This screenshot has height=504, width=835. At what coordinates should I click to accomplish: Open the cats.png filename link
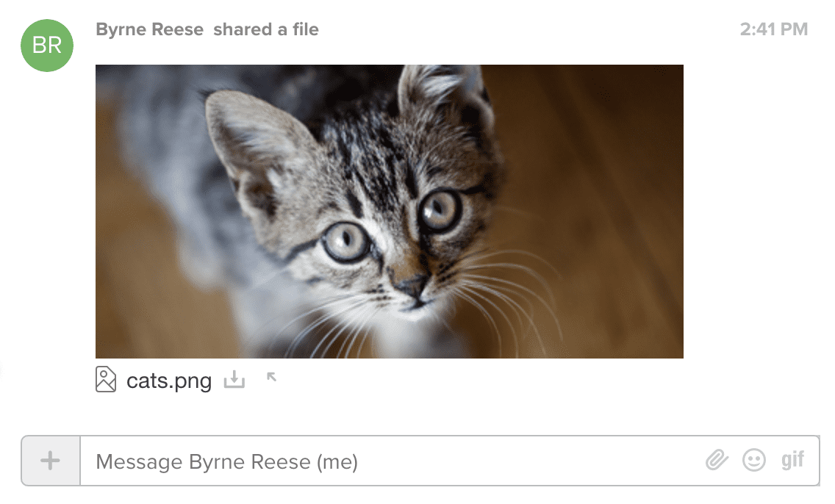click(169, 381)
